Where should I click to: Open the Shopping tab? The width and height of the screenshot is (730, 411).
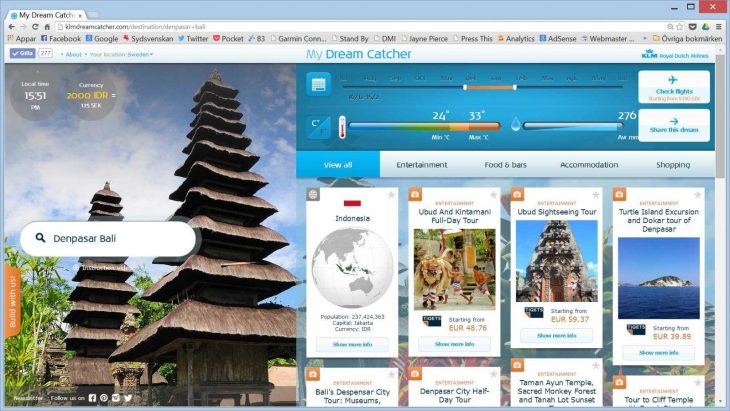tap(673, 165)
